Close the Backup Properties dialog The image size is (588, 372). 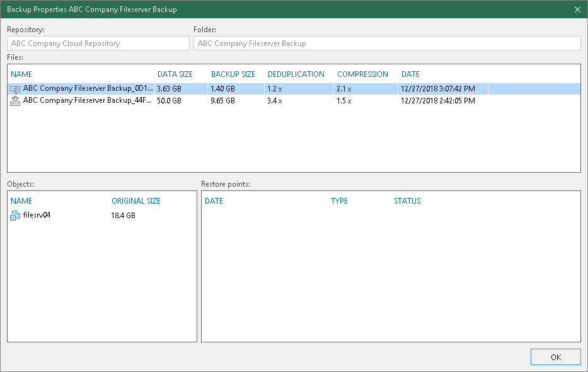point(577,9)
